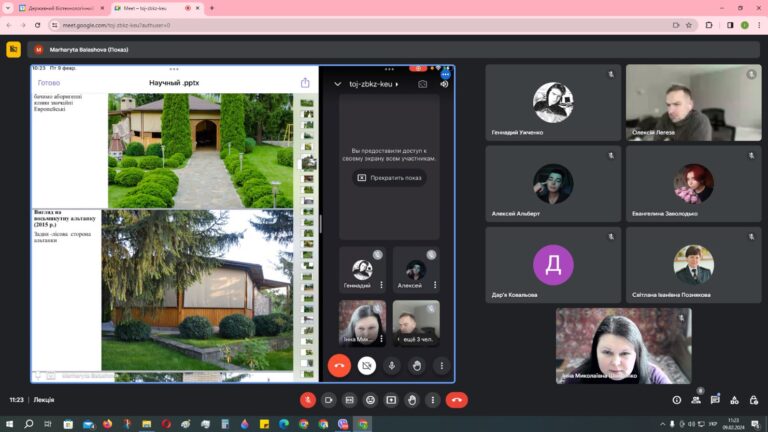
Task: Click the address bar with meet.google.com URL
Action: coord(300,23)
